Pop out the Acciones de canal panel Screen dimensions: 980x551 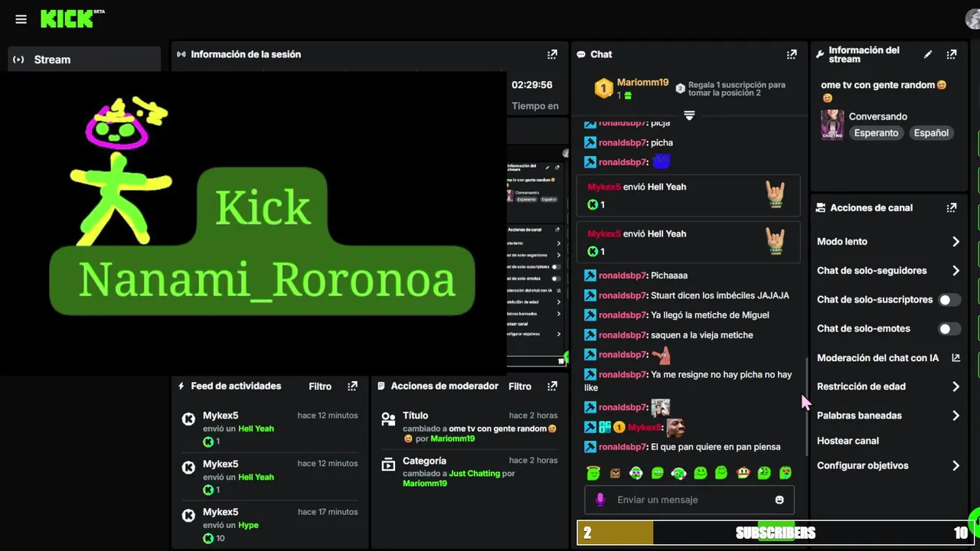coord(952,207)
